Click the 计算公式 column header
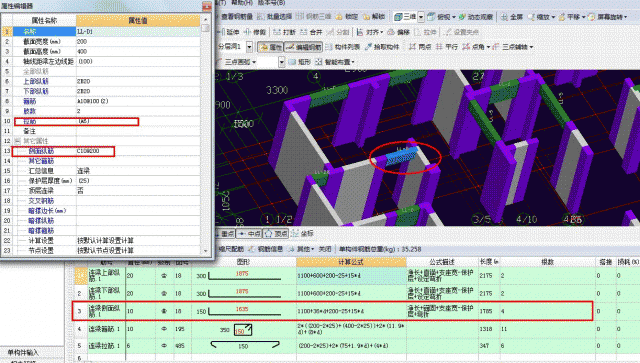 [351, 262]
